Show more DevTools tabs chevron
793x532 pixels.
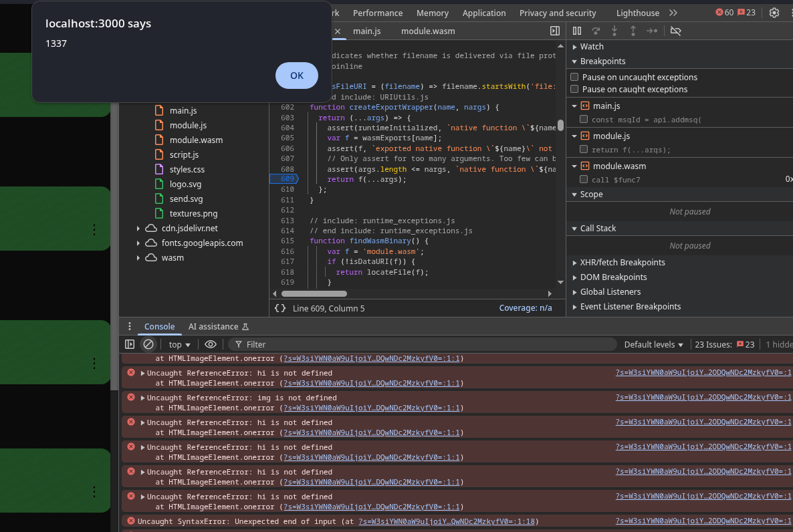673,13
